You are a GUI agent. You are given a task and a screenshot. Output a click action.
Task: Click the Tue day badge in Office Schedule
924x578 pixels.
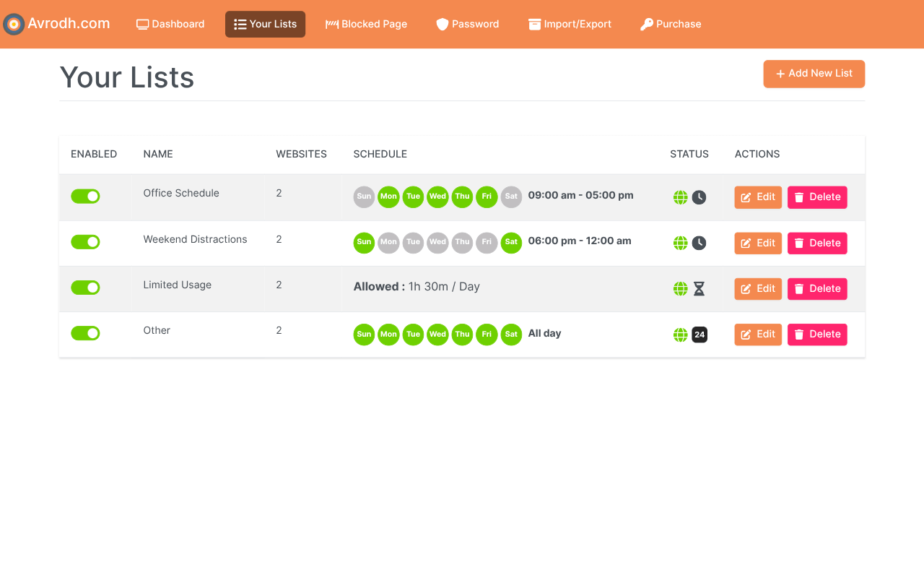coord(413,197)
